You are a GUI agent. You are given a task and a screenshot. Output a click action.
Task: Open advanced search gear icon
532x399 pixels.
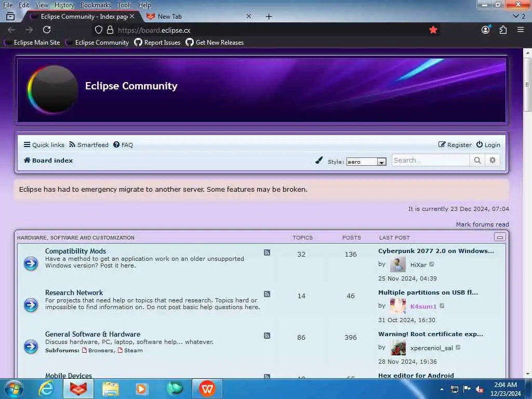493,160
